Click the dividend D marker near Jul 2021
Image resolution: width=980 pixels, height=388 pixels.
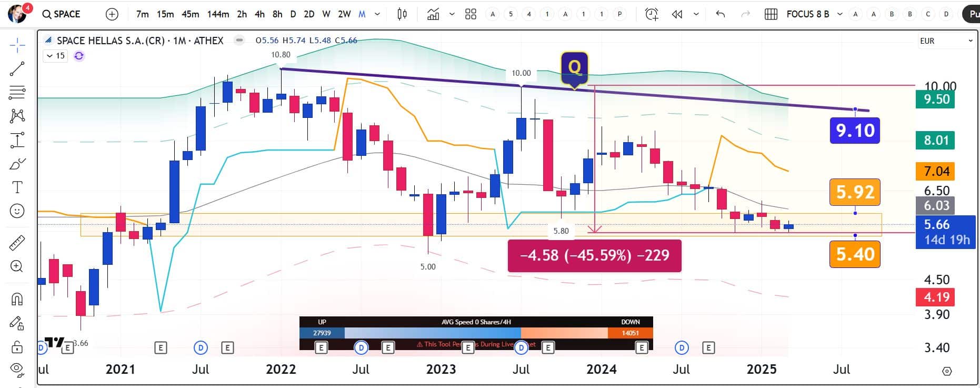coord(201,347)
